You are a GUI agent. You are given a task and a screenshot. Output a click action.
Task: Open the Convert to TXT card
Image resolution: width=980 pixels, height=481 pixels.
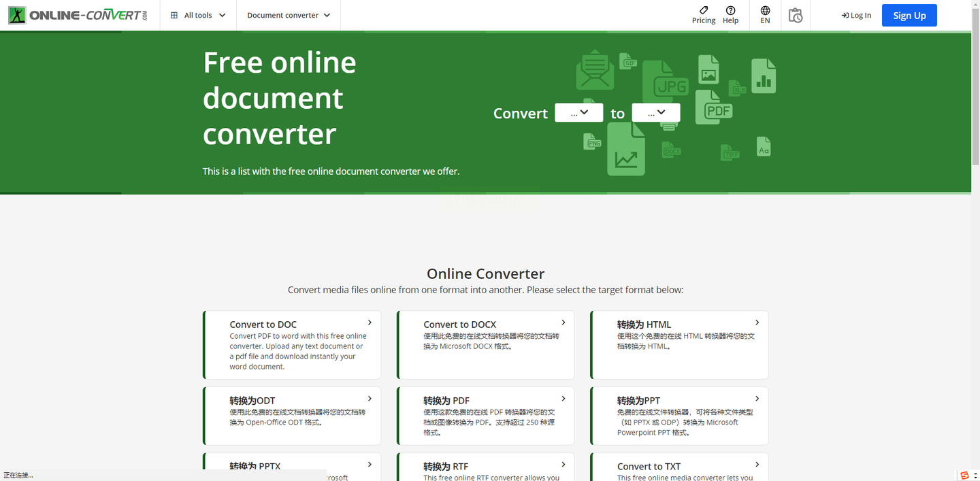(679, 467)
